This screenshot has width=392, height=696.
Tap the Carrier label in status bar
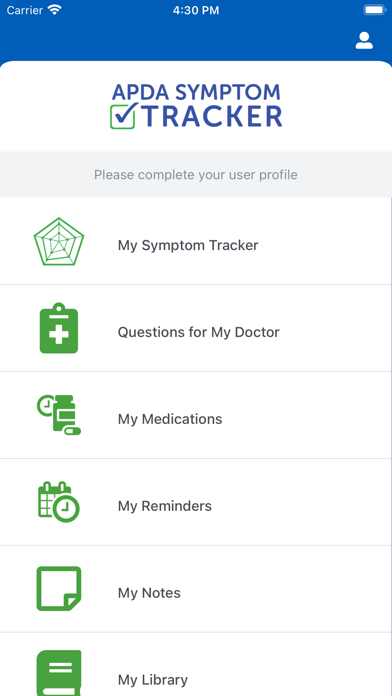coord(25,11)
